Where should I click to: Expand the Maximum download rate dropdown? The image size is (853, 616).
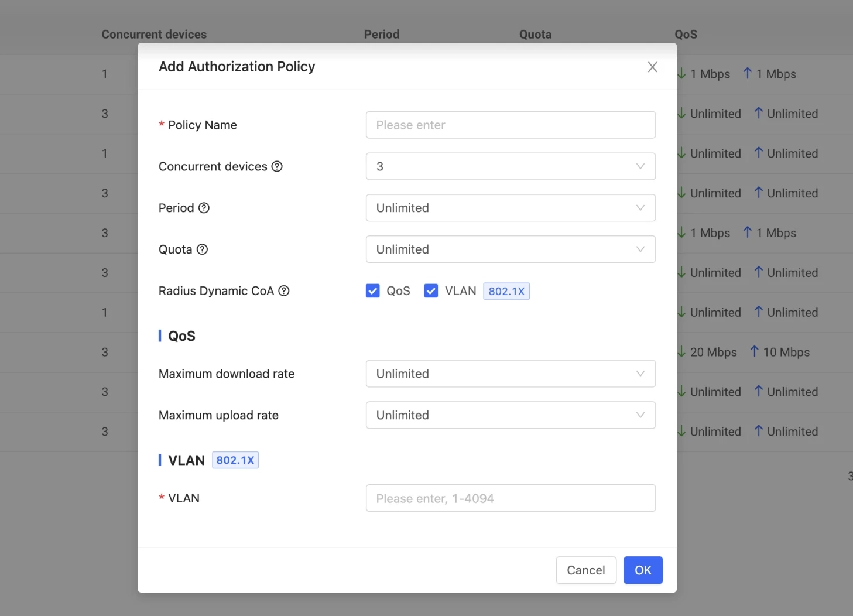point(510,374)
